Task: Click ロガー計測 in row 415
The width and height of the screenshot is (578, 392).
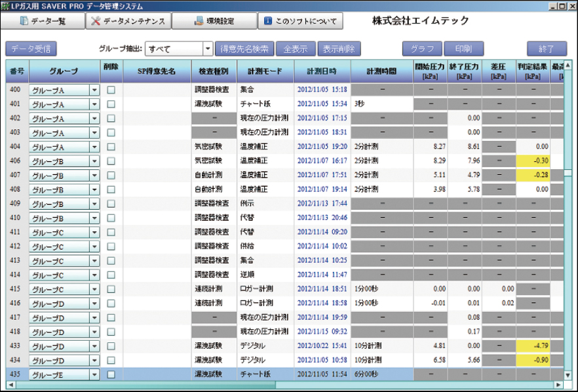Action: [257, 289]
